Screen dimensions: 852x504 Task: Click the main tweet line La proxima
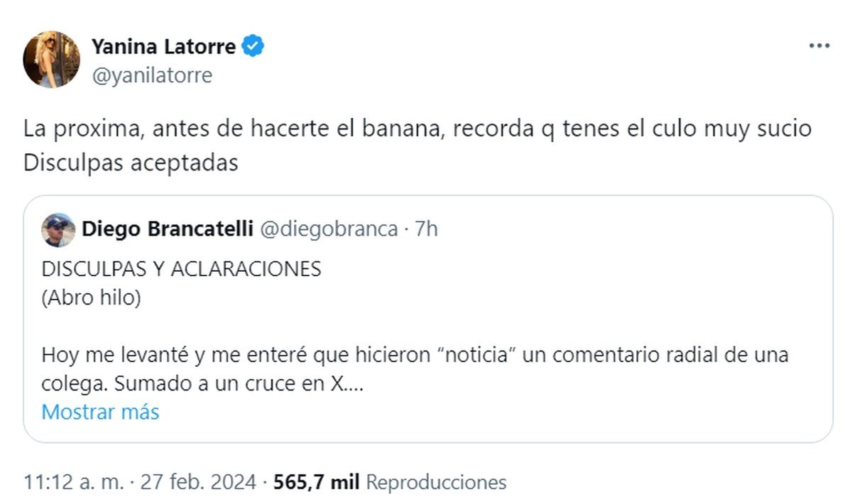point(417,129)
